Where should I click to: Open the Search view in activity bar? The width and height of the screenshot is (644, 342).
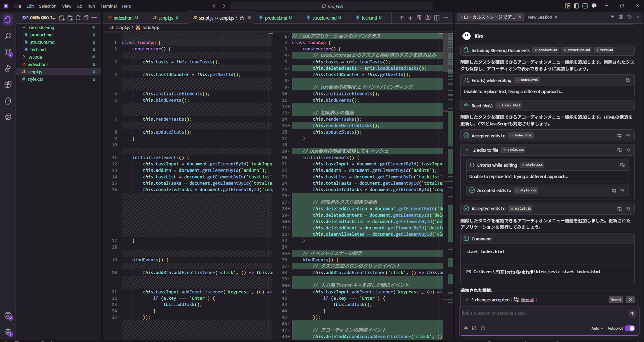8,36
